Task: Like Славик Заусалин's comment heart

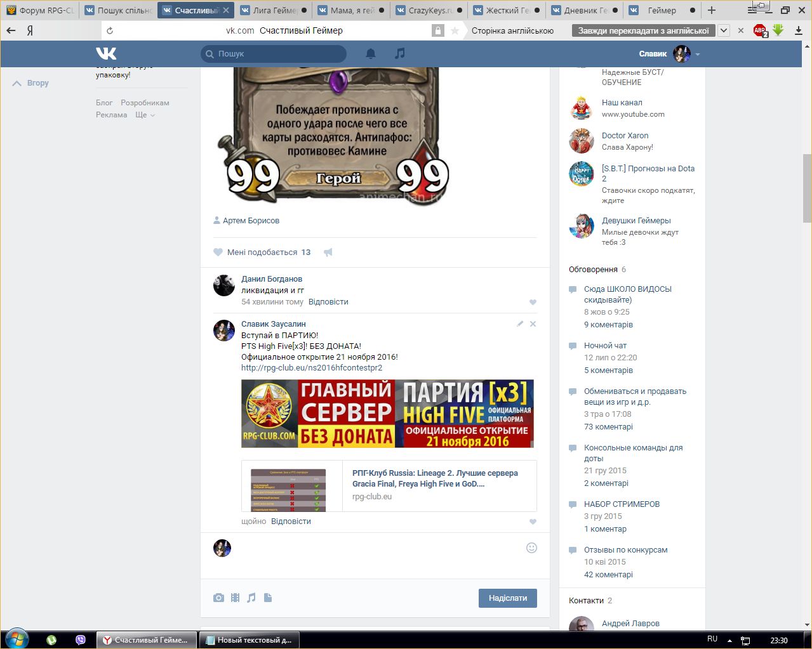Action: click(533, 521)
